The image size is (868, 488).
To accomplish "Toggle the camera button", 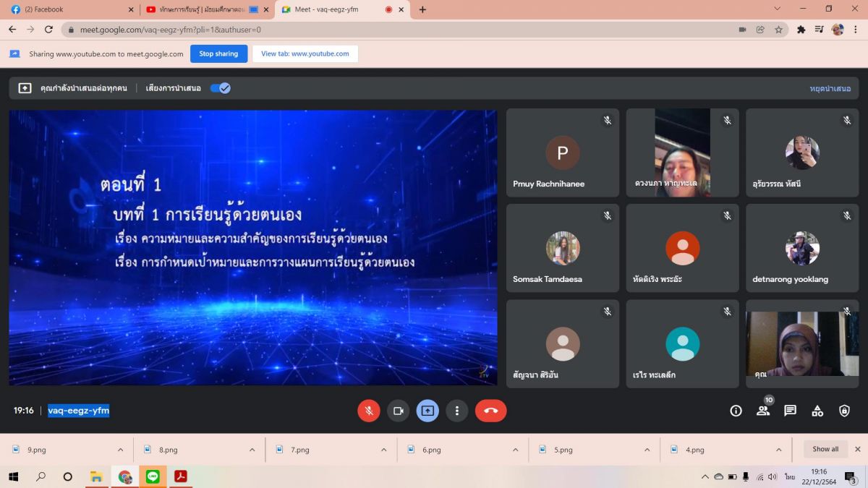I will click(398, 411).
